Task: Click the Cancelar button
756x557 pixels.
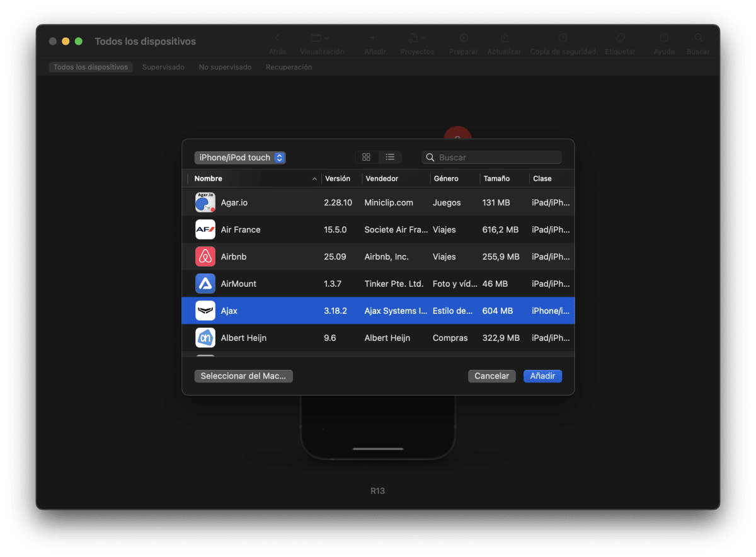Action: (x=492, y=376)
